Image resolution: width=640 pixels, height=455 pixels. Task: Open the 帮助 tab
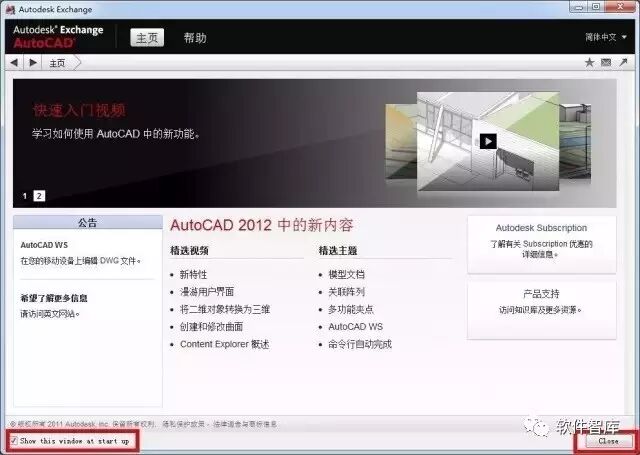(x=195, y=38)
